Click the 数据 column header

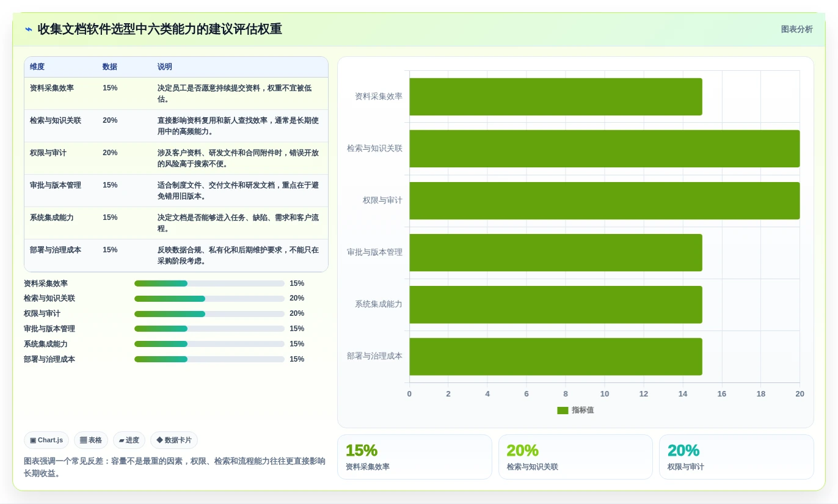click(110, 67)
